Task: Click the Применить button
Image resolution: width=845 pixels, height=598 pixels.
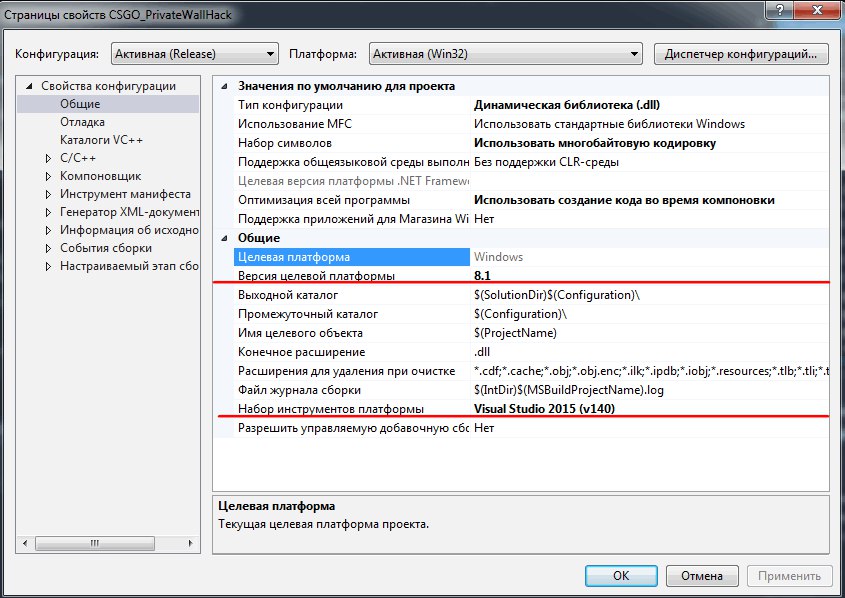Action: (789, 576)
